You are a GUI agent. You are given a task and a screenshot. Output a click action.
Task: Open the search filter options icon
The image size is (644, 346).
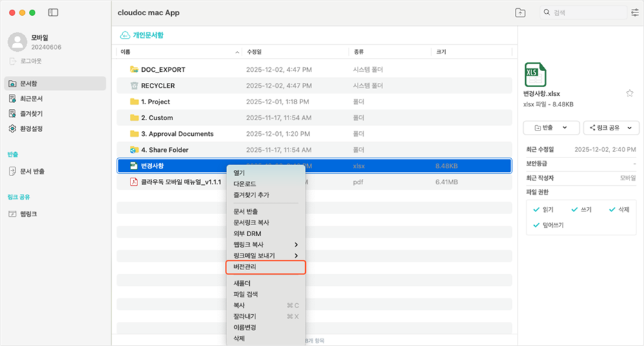[x=635, y=12]
